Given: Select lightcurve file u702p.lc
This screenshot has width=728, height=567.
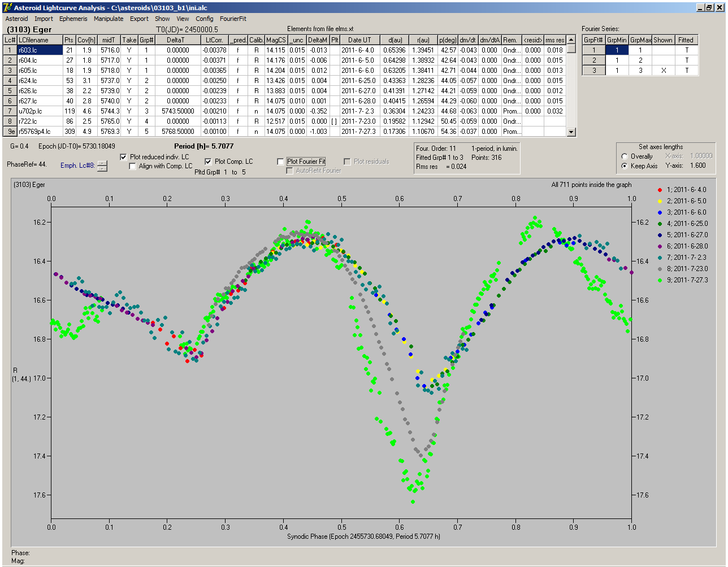Looking at the screenshot, I should 40,111.
